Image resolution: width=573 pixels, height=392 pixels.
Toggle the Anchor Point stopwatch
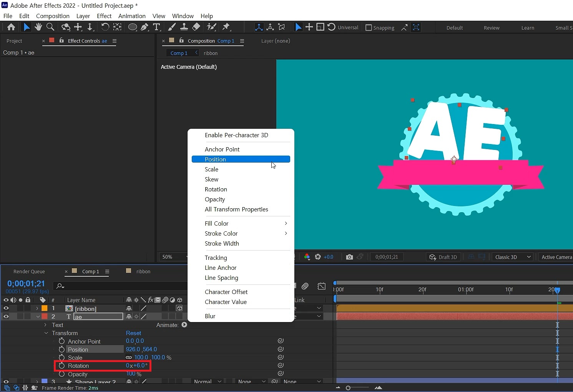(x=61, y=341)
